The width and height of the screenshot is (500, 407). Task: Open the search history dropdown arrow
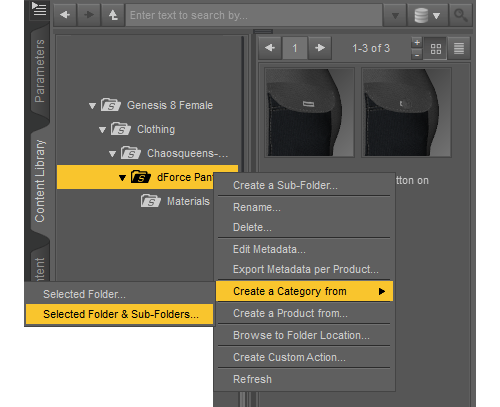(395, 15)
